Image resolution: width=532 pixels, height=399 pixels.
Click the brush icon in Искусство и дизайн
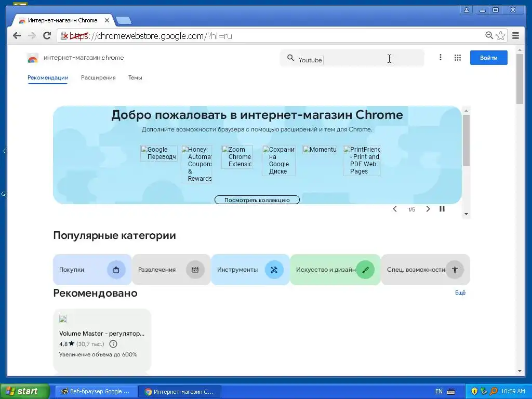(365, 270)
